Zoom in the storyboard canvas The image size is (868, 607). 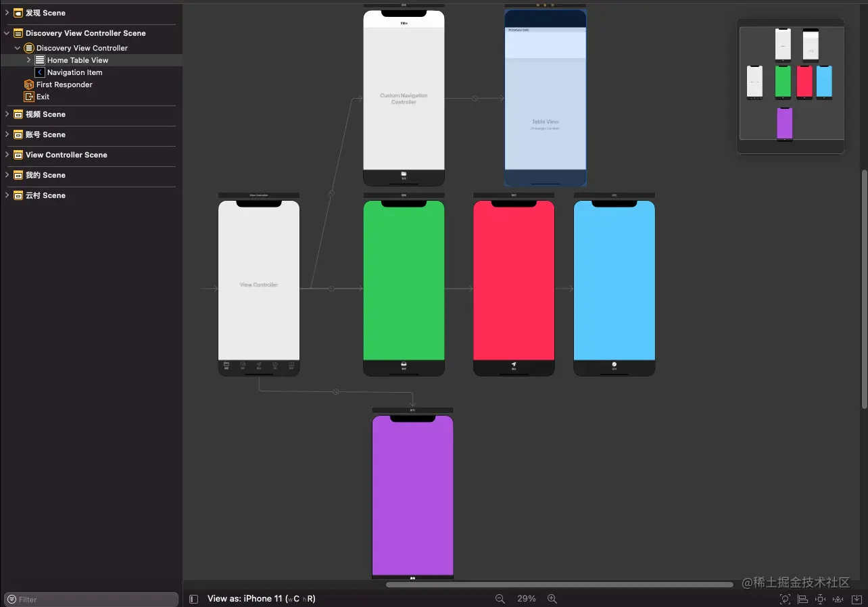pyautogui.click(x=552, y=599)
